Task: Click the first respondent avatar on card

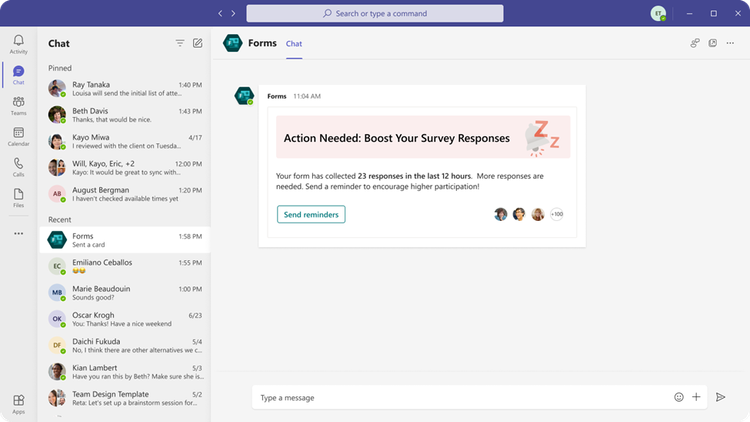Action: (x=500, y=214)
